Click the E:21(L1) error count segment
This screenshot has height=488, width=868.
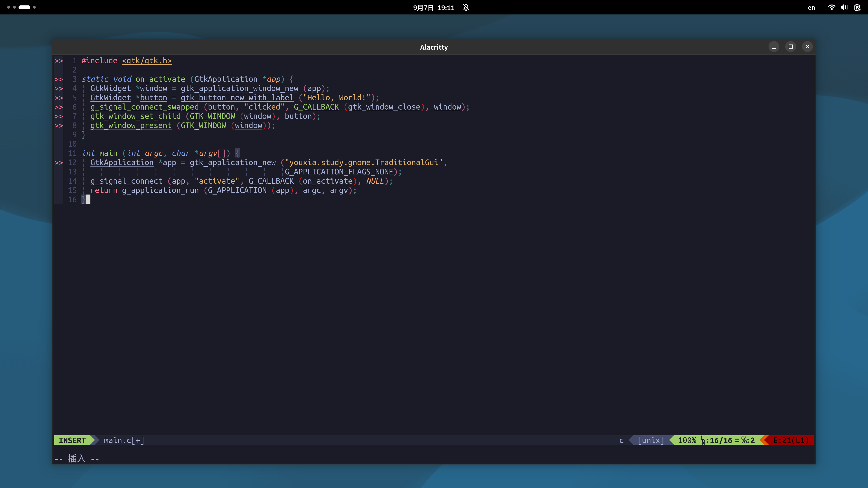(x=790, y=440)
